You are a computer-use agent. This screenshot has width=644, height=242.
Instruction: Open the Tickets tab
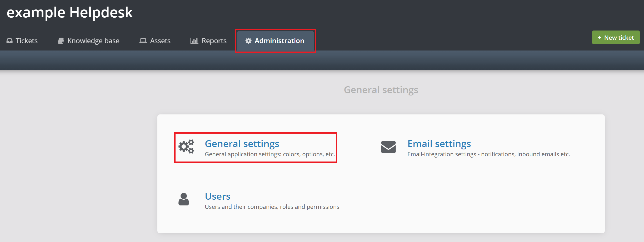27,41
